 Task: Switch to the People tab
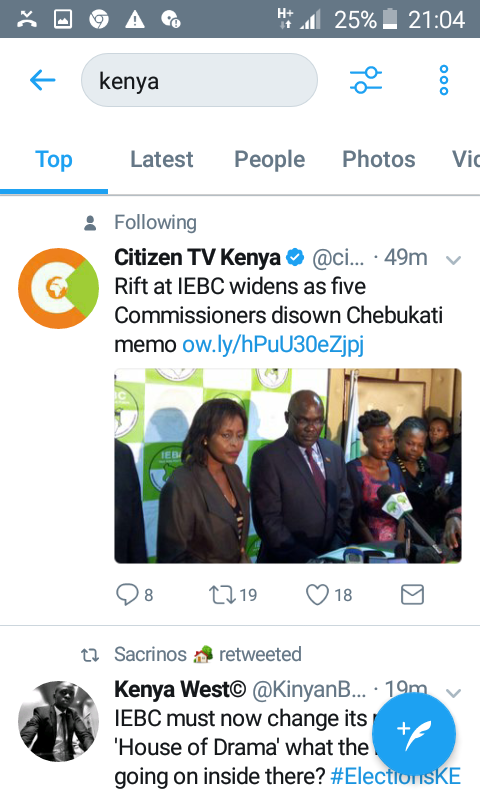click(x=269, y=159)
